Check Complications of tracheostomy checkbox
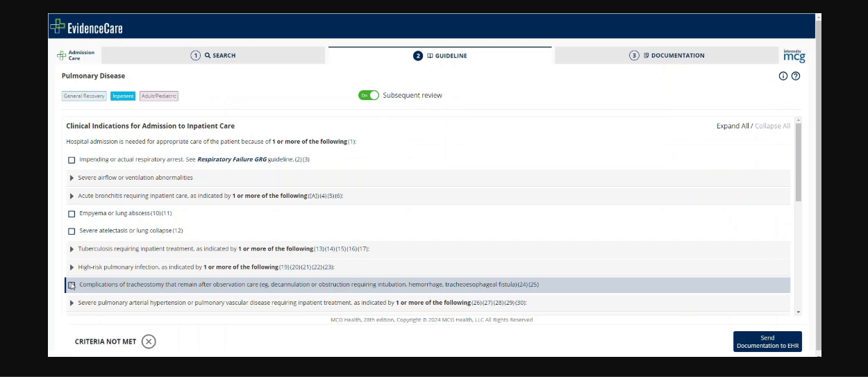 [x=72, y=285]
